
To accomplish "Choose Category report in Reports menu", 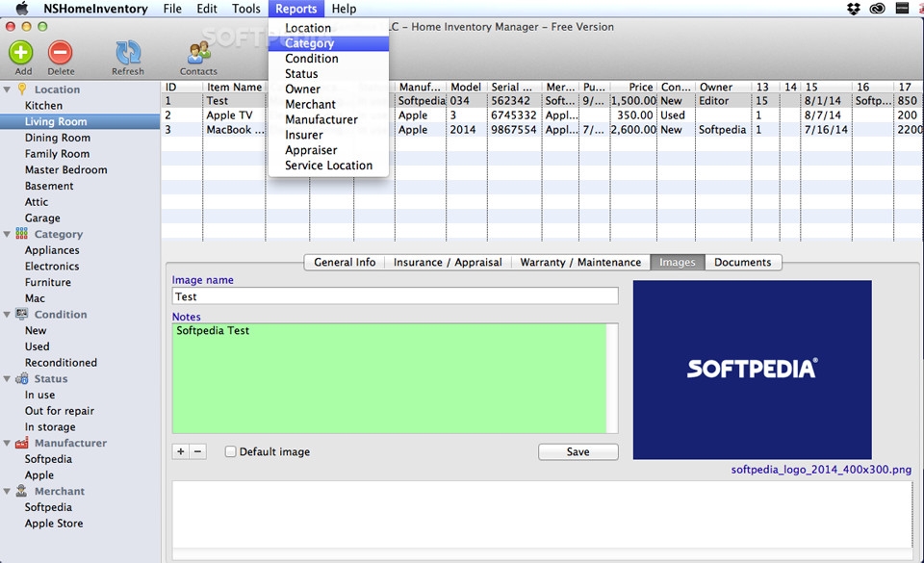I will [328, 43].
